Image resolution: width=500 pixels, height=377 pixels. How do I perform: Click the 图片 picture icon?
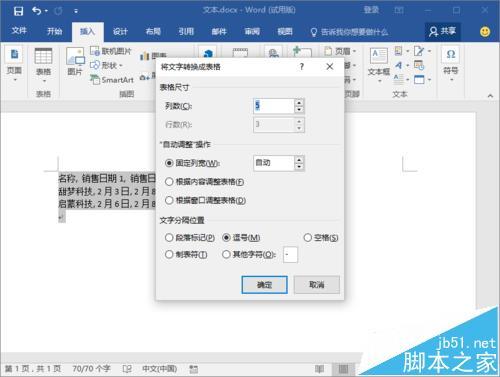click(x=75, y=56)
